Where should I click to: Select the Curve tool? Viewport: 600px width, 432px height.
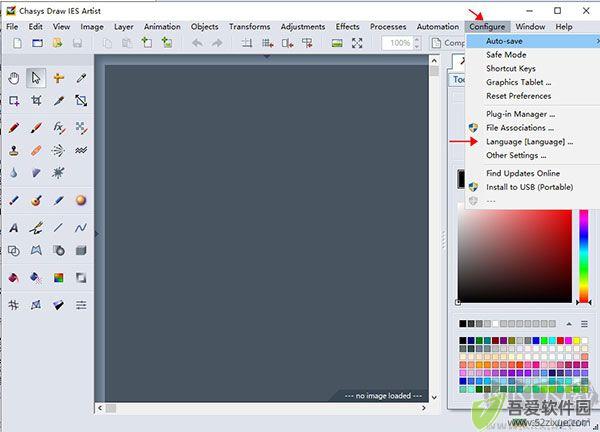click(81, 228)
